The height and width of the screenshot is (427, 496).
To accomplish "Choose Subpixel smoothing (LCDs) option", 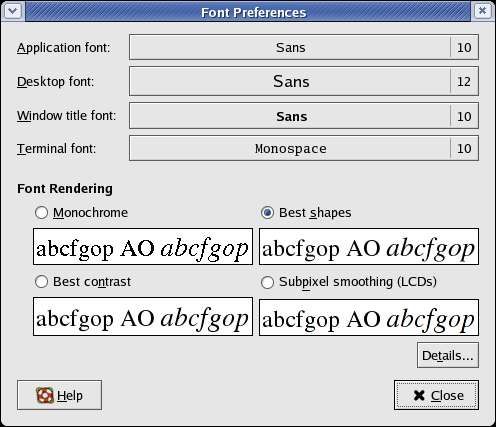I will [267, 282].
